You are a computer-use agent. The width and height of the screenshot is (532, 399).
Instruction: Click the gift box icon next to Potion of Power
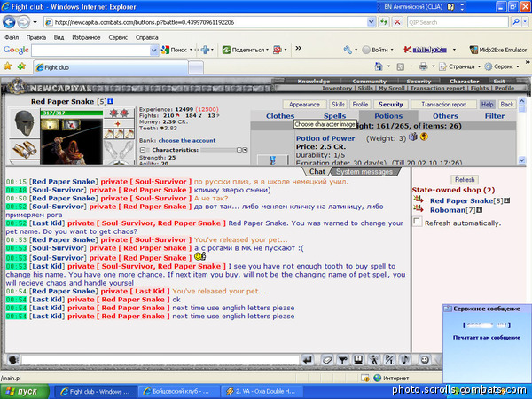pyautogui.click(x=413, y=137)
